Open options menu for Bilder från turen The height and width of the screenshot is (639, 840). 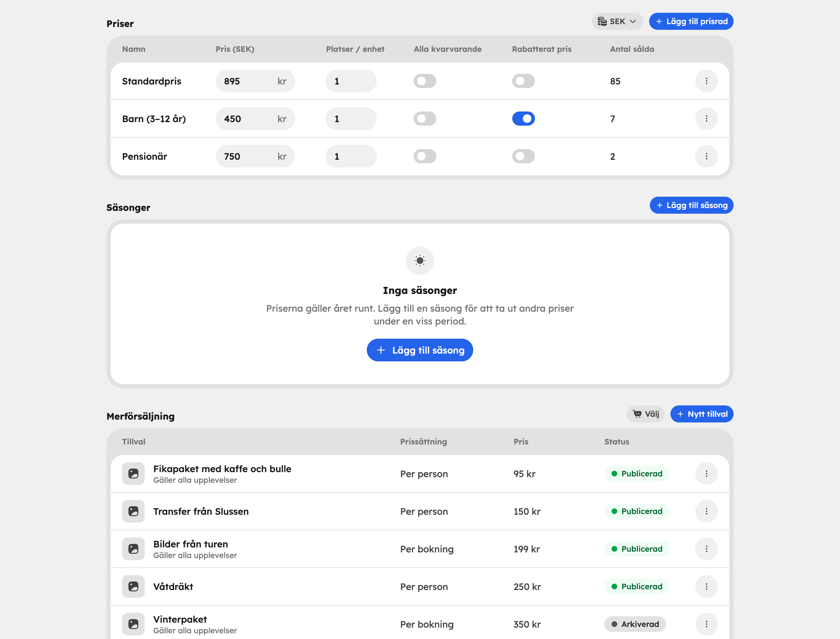(x=706, y=549)
